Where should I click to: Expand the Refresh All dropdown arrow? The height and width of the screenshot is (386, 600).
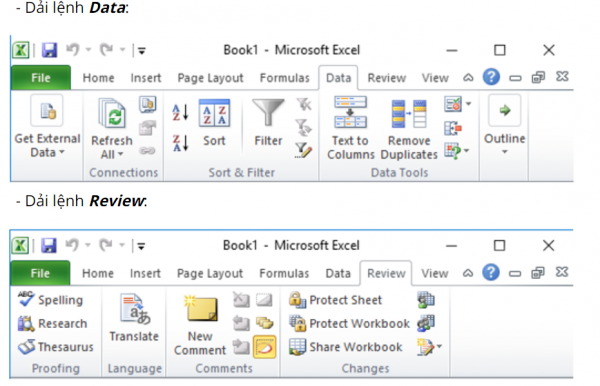[120, 154]
